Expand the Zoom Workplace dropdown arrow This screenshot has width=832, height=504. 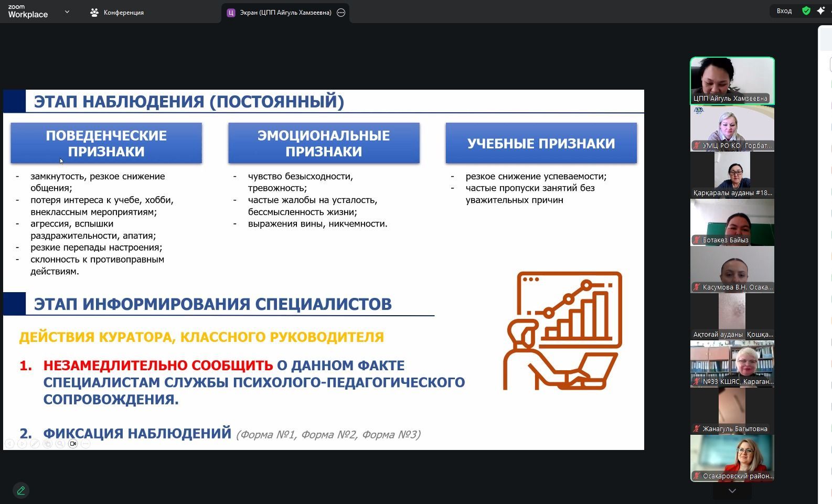click(67, 12)
